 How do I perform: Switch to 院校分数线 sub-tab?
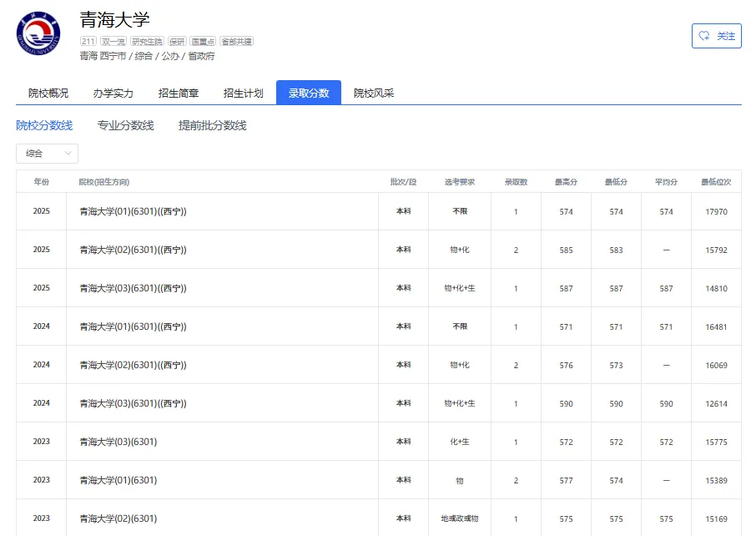(44, 125)
